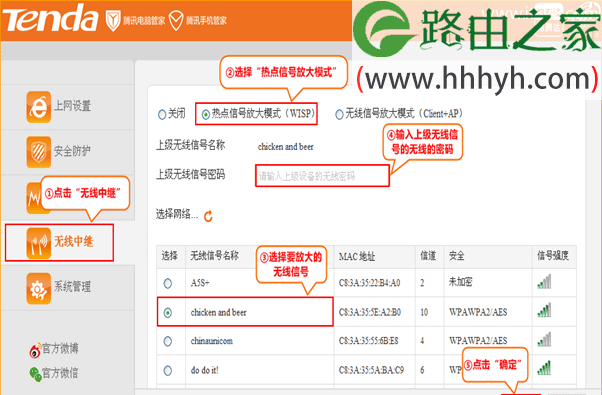Click the 上级无线信号密码 input field

pyautogui.click(x=322, y=176)
